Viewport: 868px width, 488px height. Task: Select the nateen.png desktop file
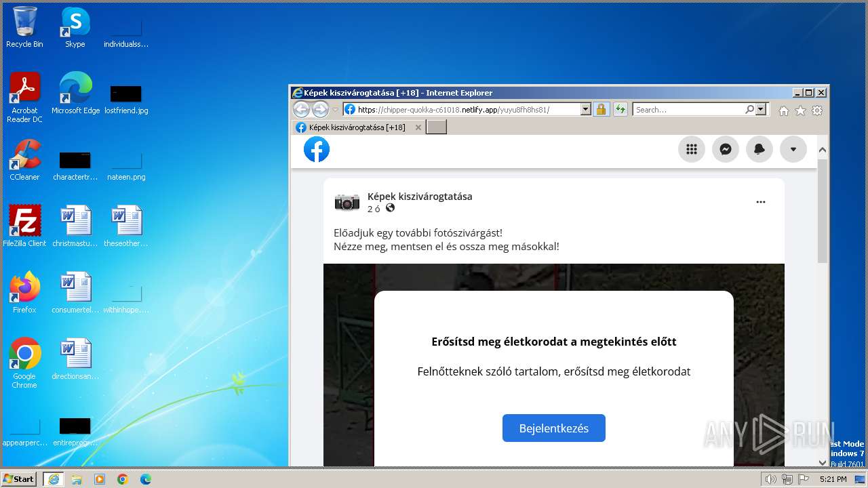[126, 165]
